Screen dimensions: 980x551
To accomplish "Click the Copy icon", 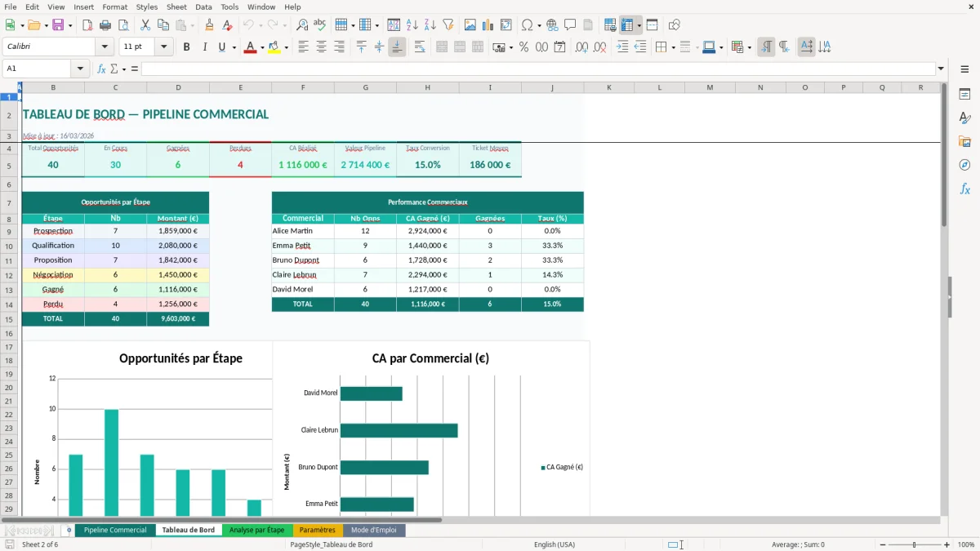I will coord(163,25).
